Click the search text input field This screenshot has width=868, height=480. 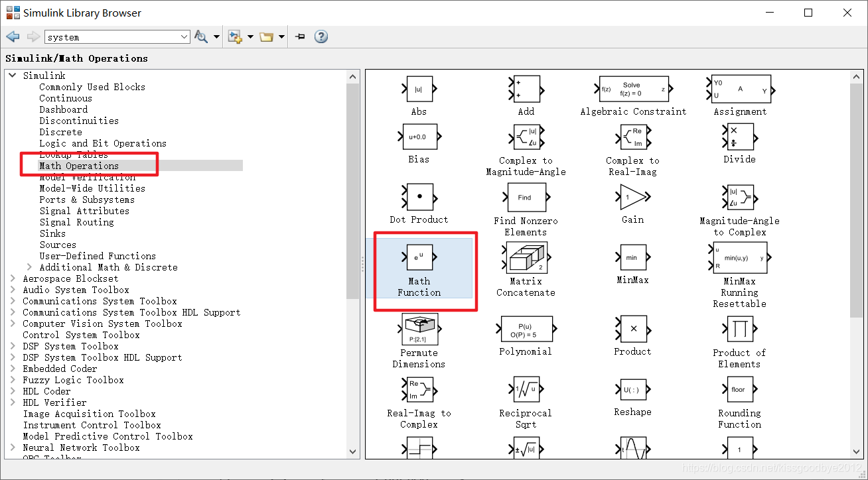point(111,37)
